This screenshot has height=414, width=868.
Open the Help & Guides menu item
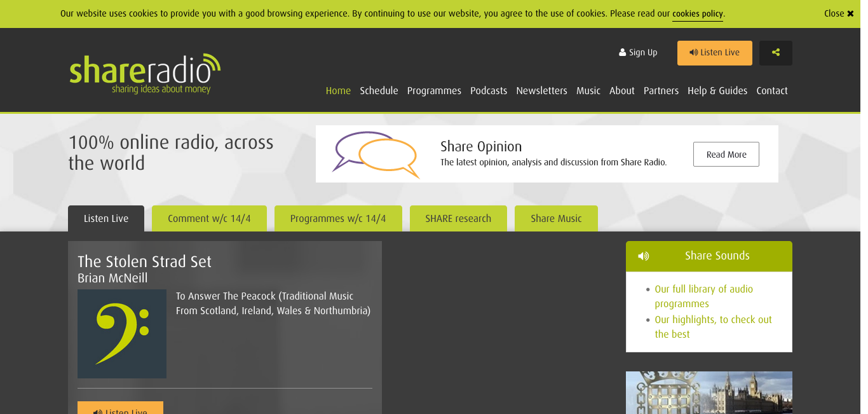coord(717,91)
